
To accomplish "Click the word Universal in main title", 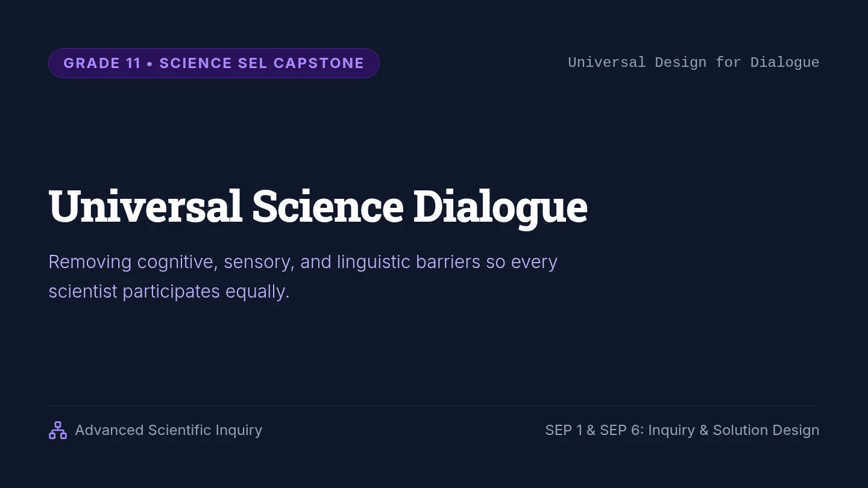I will click(x=145, y=206).
